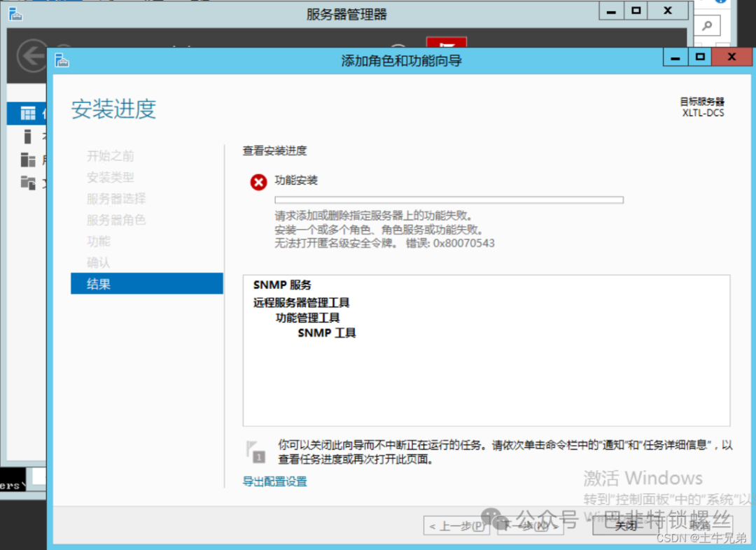Screen dimensions: 756x550
Task: Select the 服务器选择 step in the sidebar
Action: [x=116, y=199]
